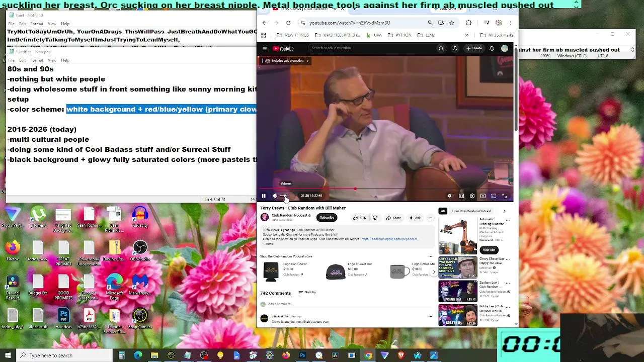The height and width of the screenshot is (362, 644).
Task: Dislike the Terry Crews video
Action: (375, 218)
